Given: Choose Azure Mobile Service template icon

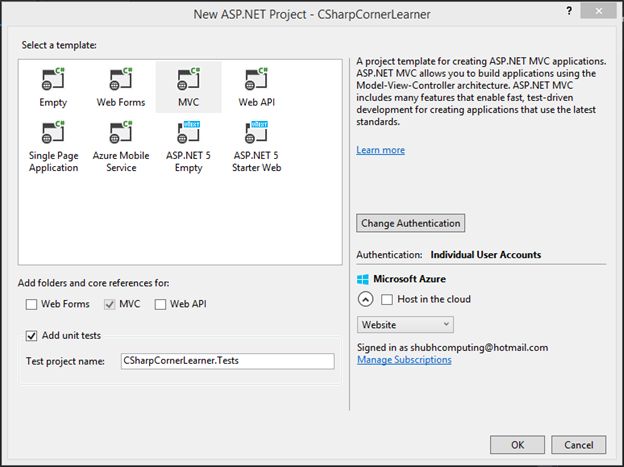Looking at the screenshot, I should (x=120, y=135).
